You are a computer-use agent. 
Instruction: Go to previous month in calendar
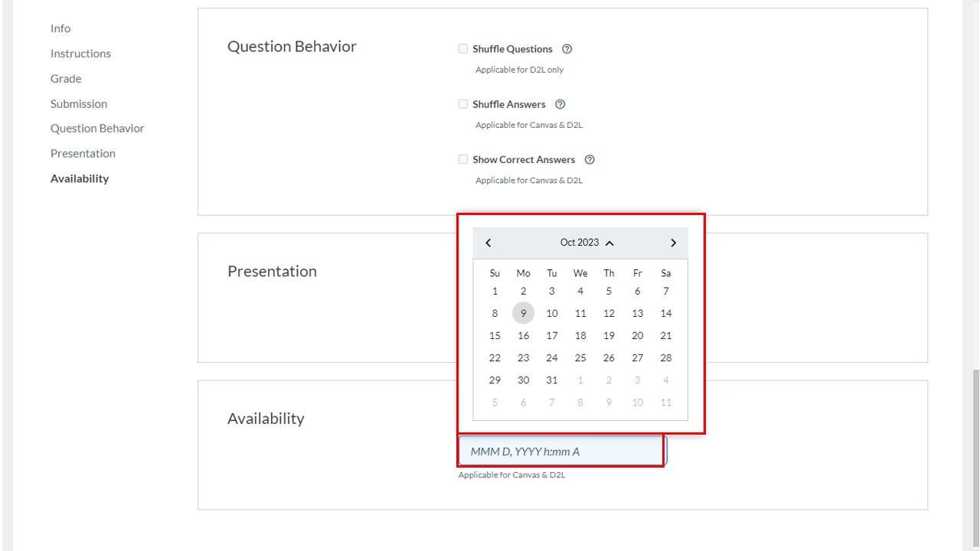click(x=488, y=243)
